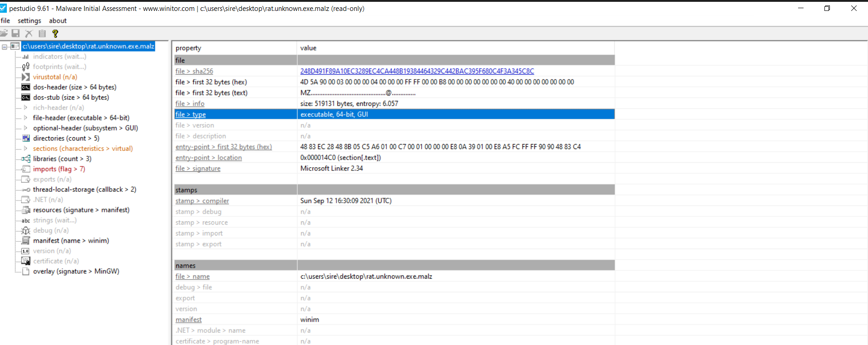The height and width of the screenshot is (345, 868).
Task: Open the settings menu
Action: [30, 20]
